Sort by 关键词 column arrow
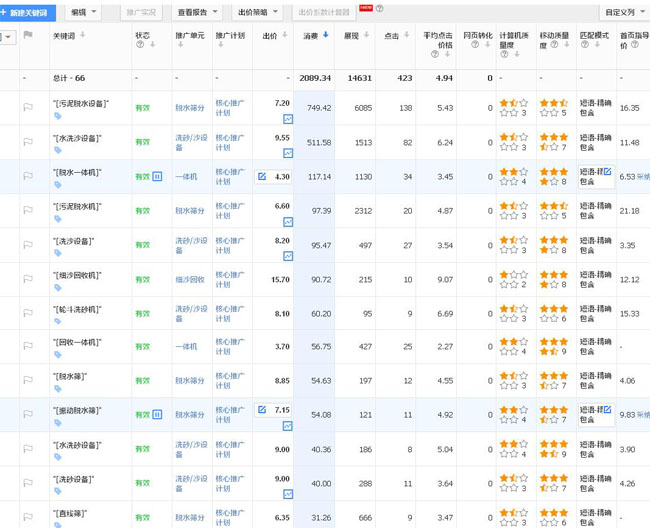 point(82,35)
